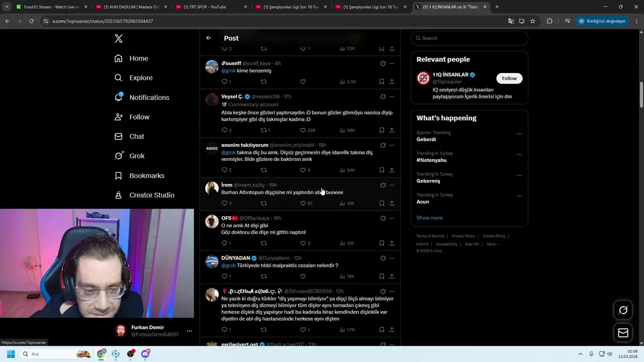This screenshot has width=644, height=362.
Task: Follow 1 IQ İNSANLAR account
Action: click(509, 78)
